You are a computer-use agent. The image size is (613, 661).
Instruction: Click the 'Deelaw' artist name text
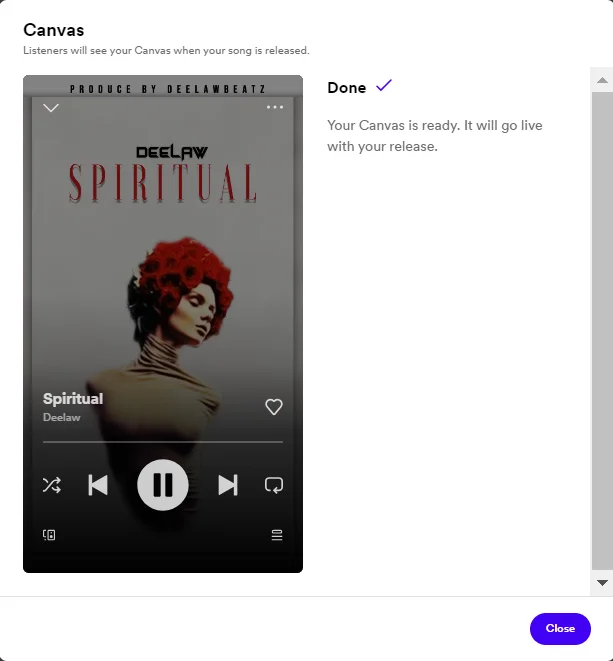62,417
